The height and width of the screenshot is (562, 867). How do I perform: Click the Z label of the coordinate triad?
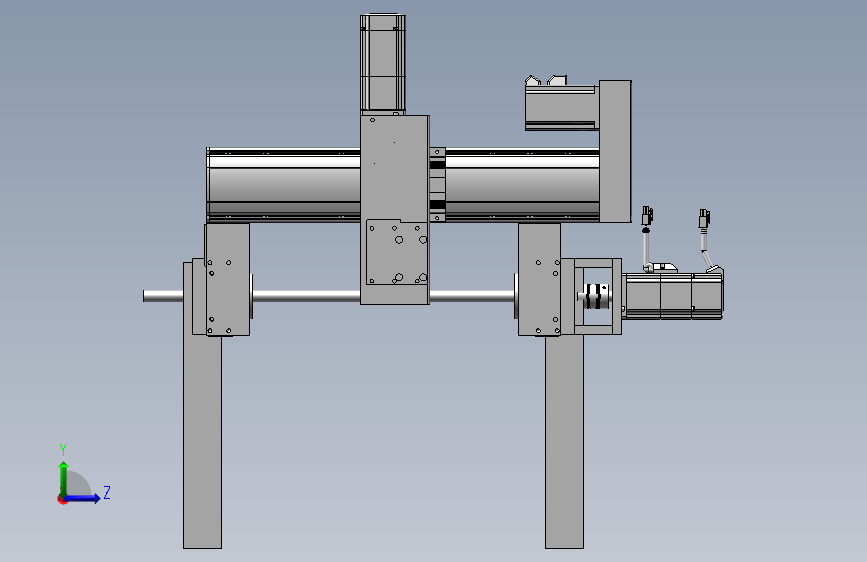tap(107, 492)
